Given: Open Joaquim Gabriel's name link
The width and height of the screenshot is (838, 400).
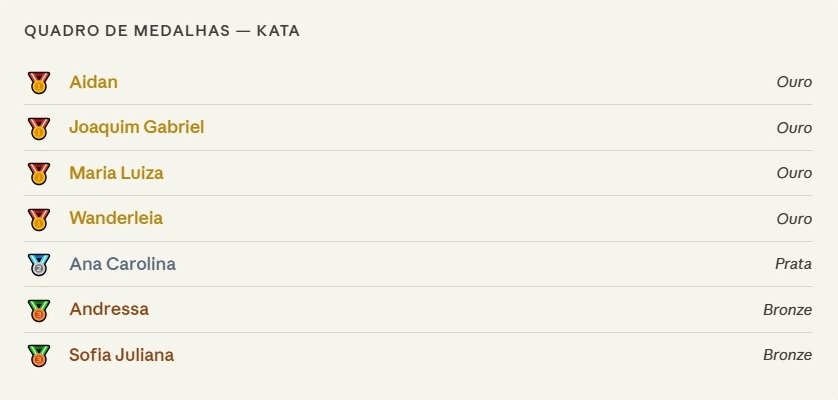Looking at the screenshot, I should pyautogui.click(x=136, y=128).
